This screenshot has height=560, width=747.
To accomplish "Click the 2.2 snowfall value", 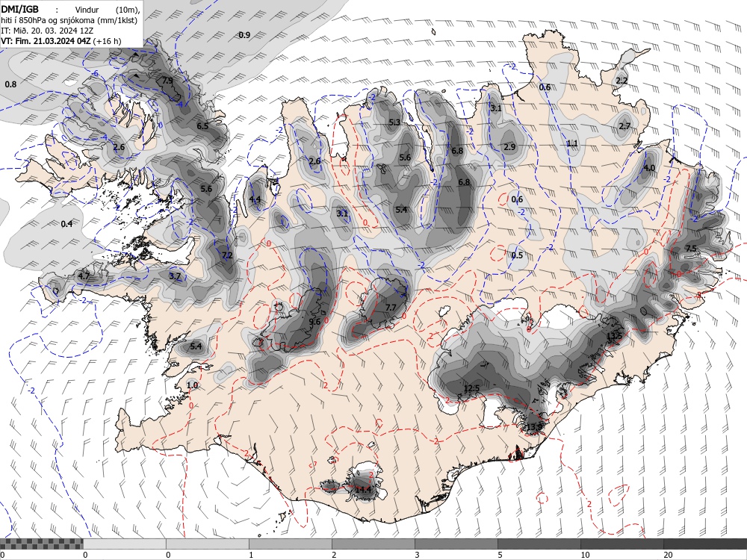I will tap(622, 81).
